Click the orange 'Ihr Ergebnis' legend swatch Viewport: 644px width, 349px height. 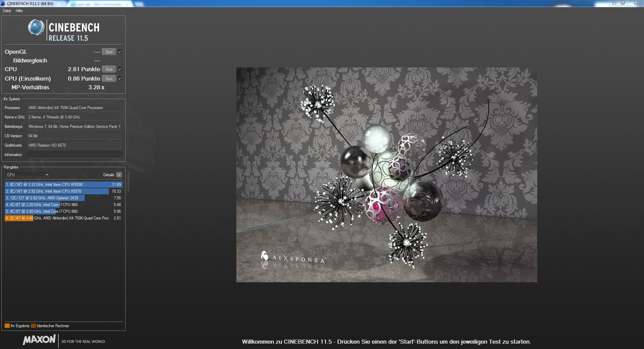click(x=7, y=326)
